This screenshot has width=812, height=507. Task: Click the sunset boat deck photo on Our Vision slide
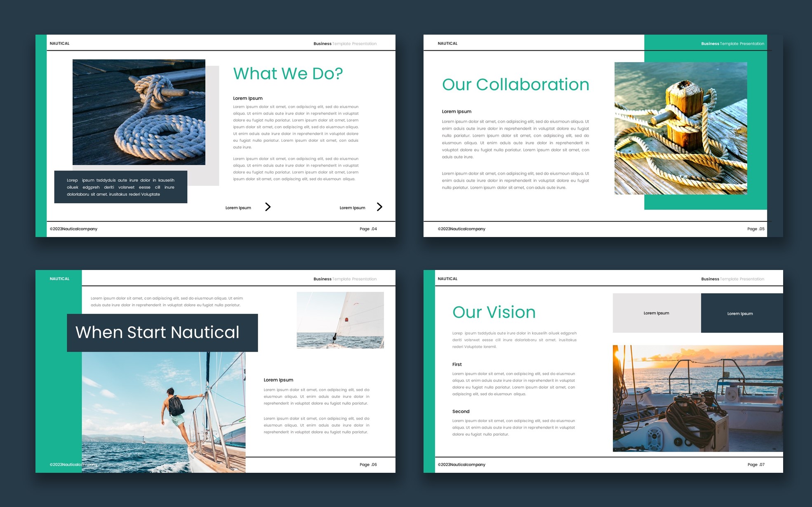697,397
